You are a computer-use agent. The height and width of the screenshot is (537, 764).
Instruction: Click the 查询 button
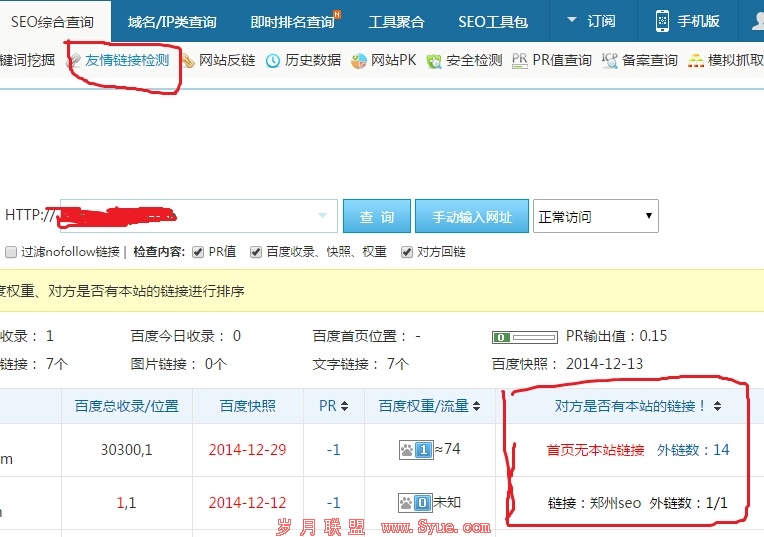point(377,216)
